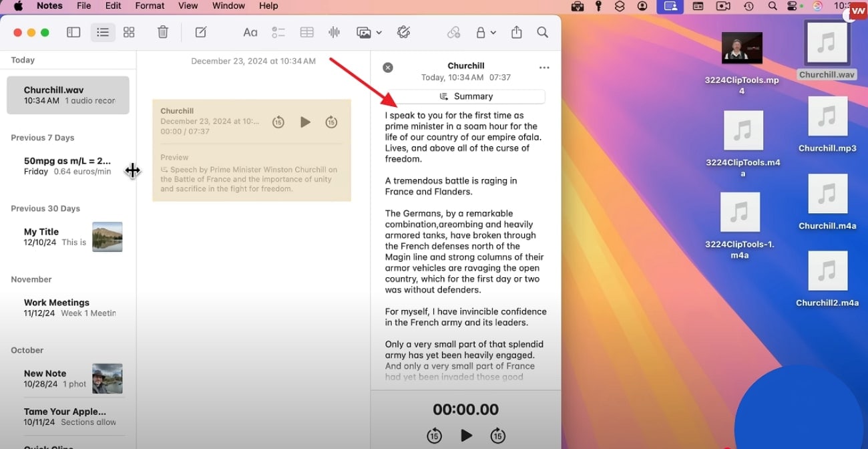Rewind 15 seconds in the note card
Screen dimensions: 868x449
278,122
